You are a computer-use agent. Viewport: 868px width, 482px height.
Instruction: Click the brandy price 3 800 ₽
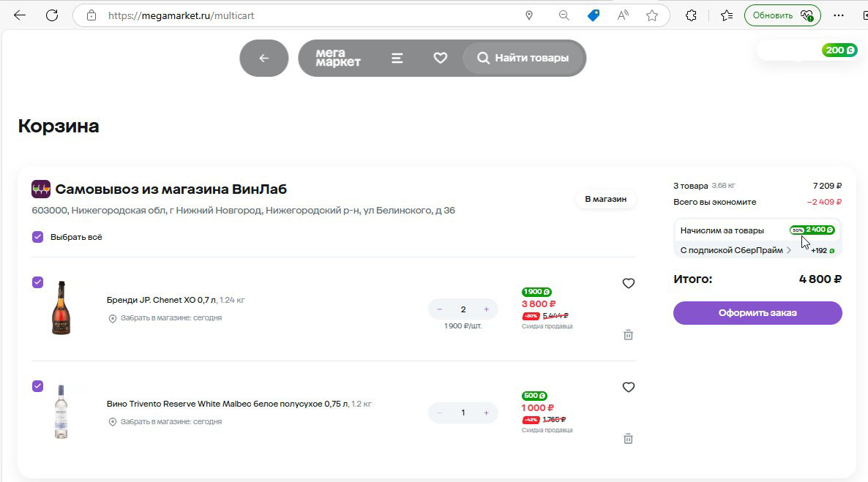(x=539, y=304)
